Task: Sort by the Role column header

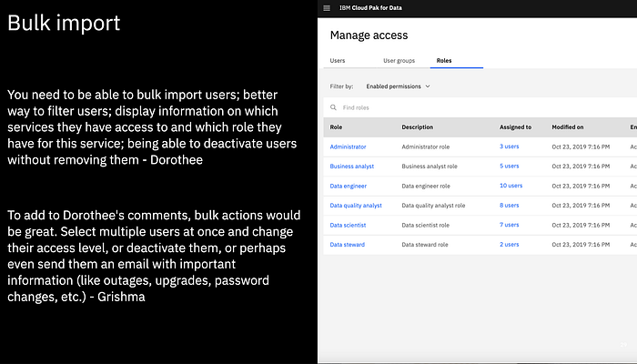Action: tap(336, 127)
